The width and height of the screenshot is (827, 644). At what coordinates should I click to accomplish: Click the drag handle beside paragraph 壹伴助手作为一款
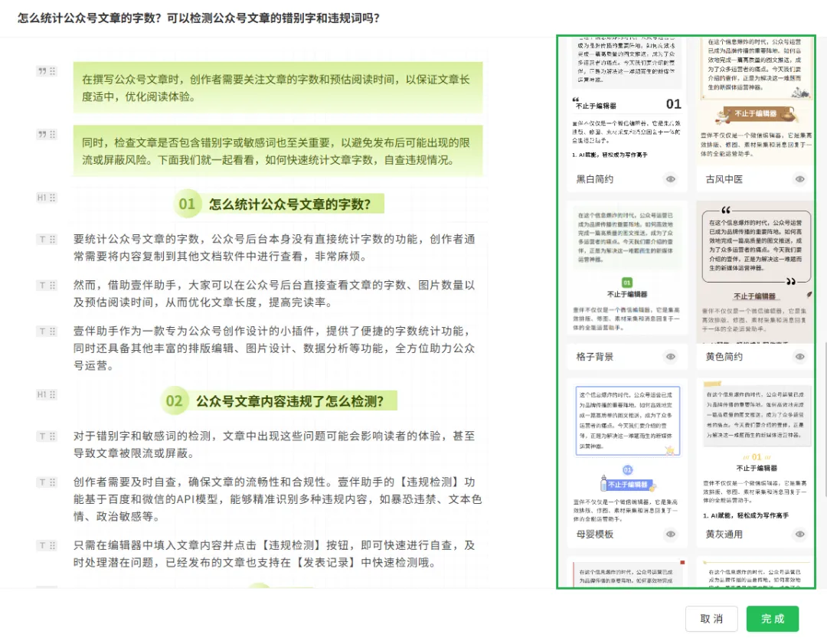[53, 332]
